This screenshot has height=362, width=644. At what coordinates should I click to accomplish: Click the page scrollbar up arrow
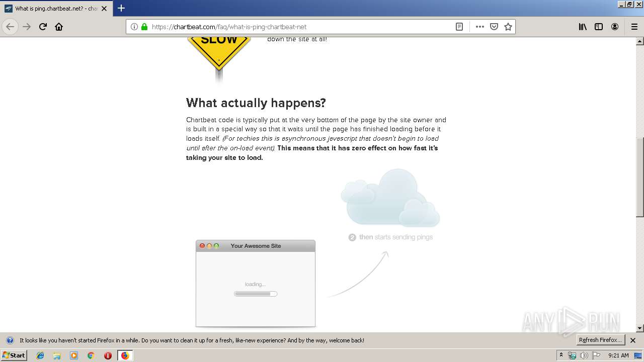point(640,41)
